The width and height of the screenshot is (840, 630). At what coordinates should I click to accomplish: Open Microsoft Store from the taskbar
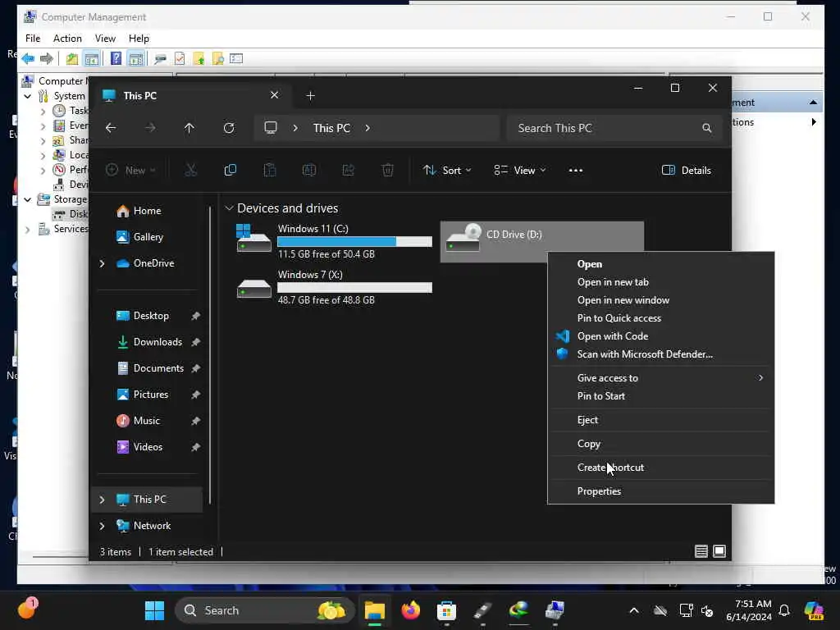446,610
